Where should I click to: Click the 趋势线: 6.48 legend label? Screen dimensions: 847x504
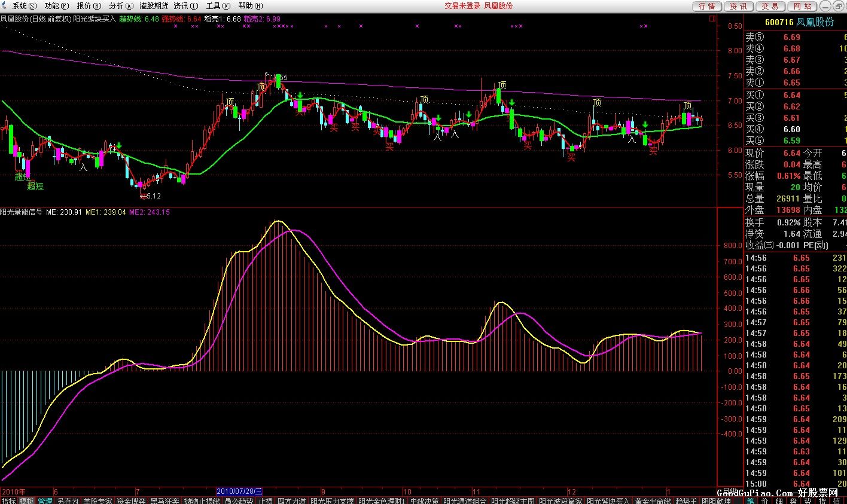[139, 19]
